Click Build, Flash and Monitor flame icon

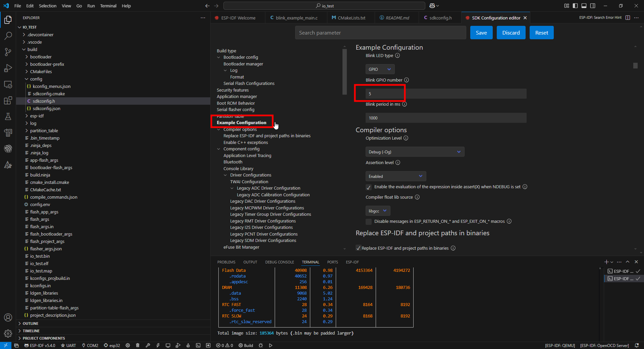click(x=188, y=345)
